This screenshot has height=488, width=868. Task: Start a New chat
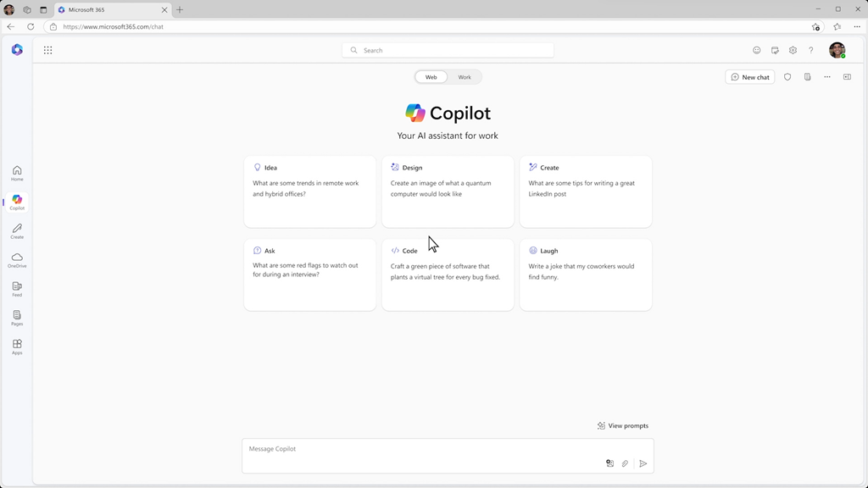pyautogui.click(x=750, y=77)
